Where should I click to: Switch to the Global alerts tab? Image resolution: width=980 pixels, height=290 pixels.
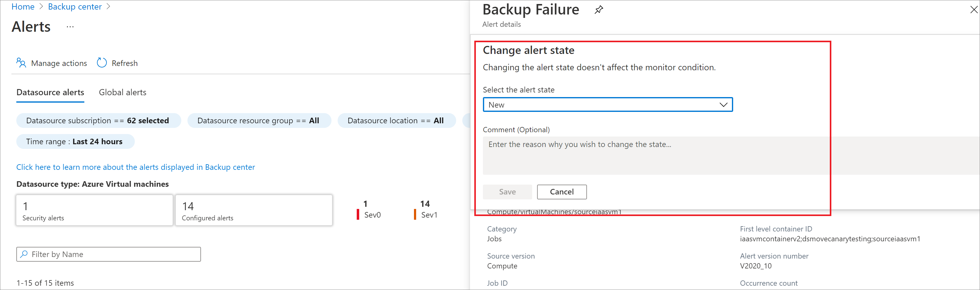122,92
